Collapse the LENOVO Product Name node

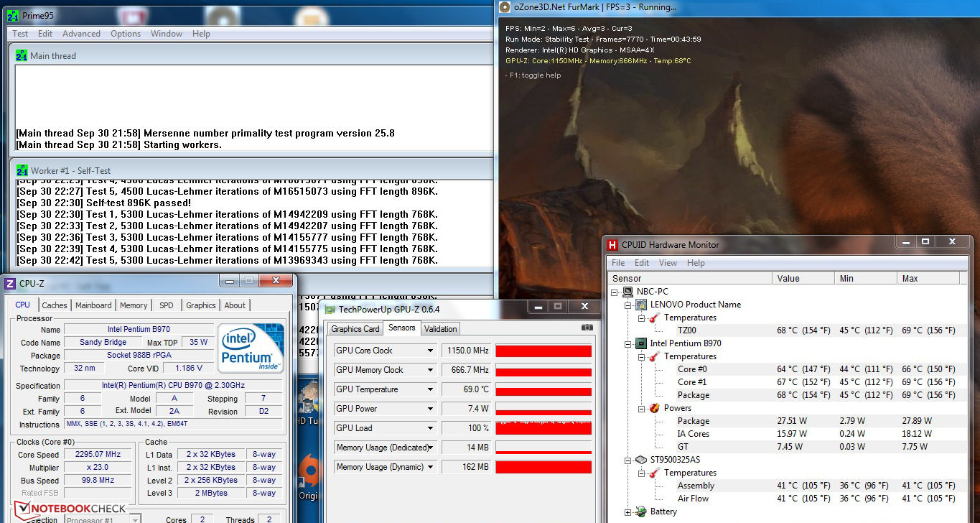point(628,305)
